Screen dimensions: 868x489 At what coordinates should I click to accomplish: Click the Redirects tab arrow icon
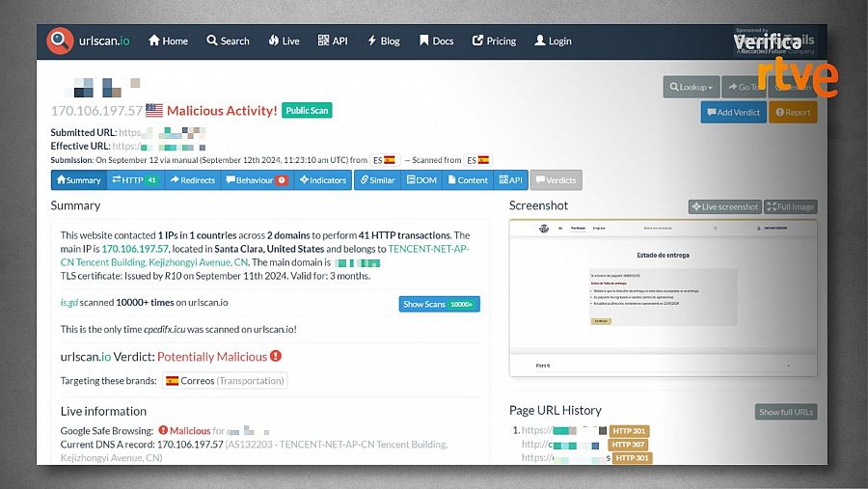tap(175, 179)
